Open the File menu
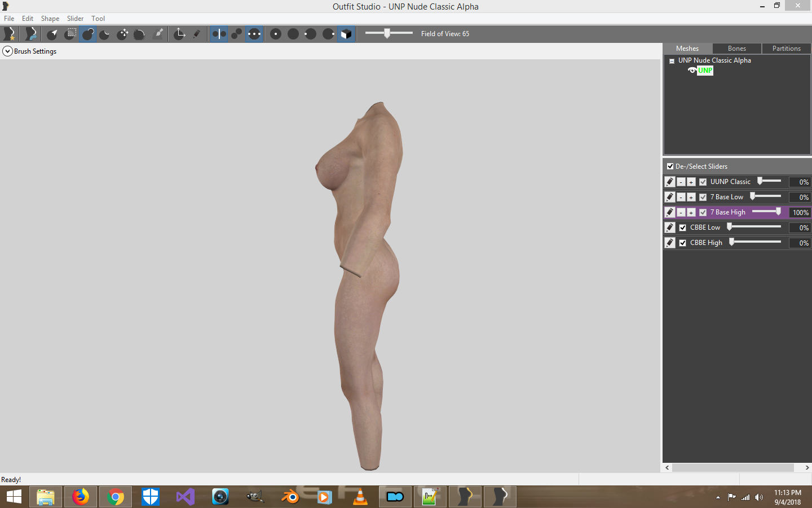Screen dimensions: 812x508 click(x=9, y=19)
